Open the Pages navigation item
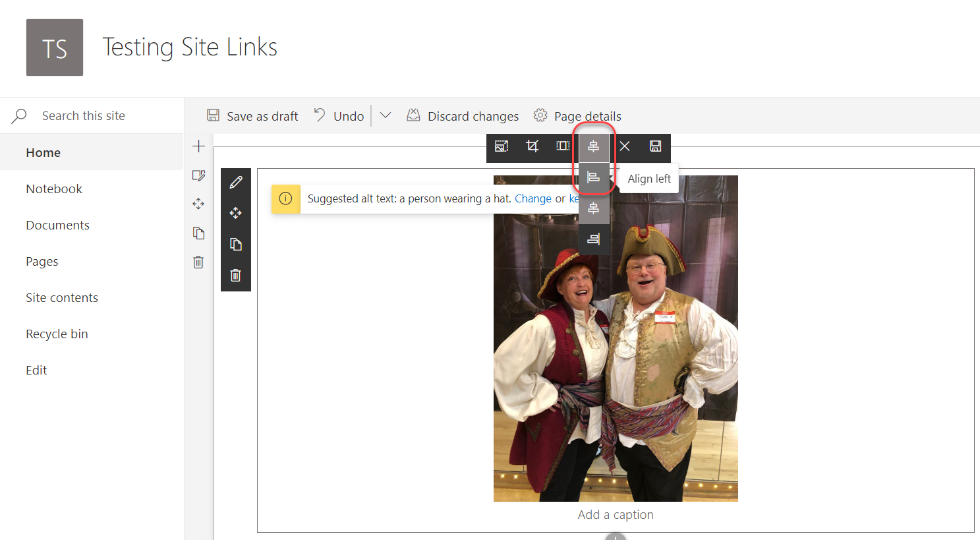 [42, 261]
